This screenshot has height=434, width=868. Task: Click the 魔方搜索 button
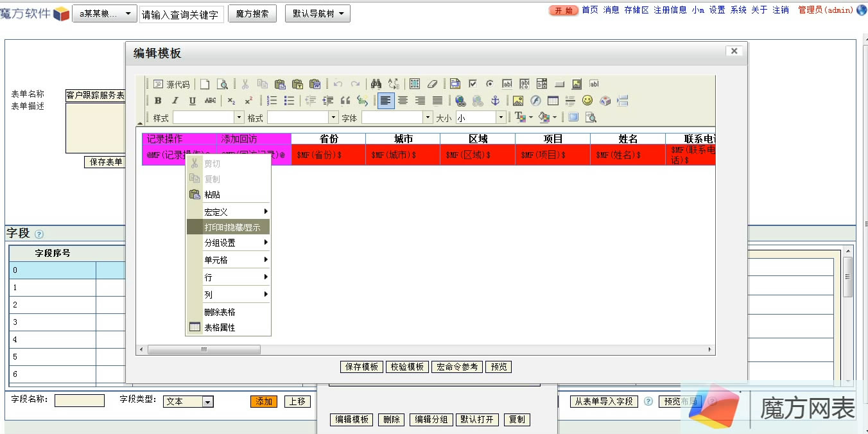252,13
